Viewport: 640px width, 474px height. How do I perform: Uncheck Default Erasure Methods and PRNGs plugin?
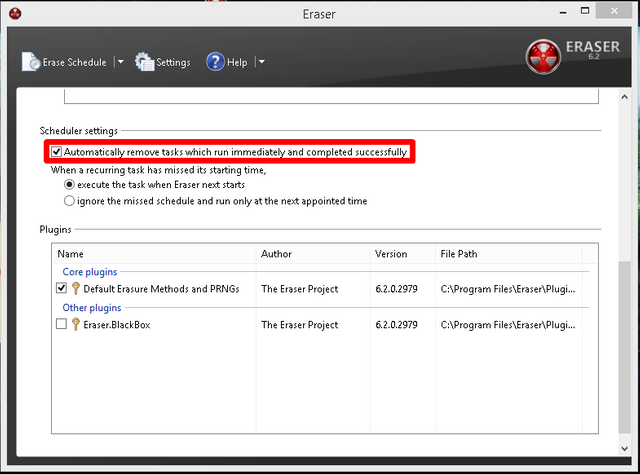tap(61, 288)
